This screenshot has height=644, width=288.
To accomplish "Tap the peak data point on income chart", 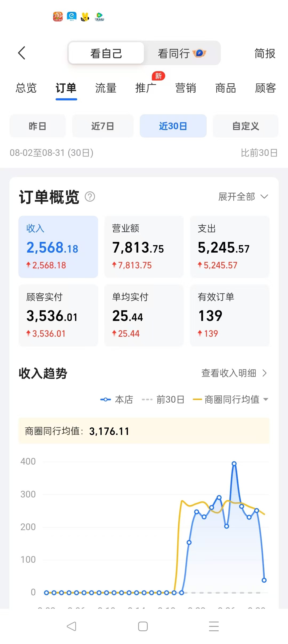I will pos(234,464).
